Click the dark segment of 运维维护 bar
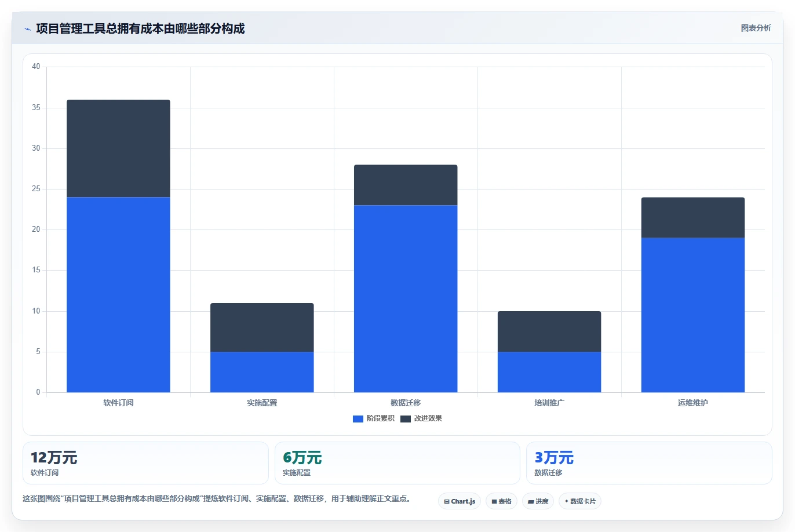Screen dimensions: 795x532 pyautogui.click(x=693, y=217)
